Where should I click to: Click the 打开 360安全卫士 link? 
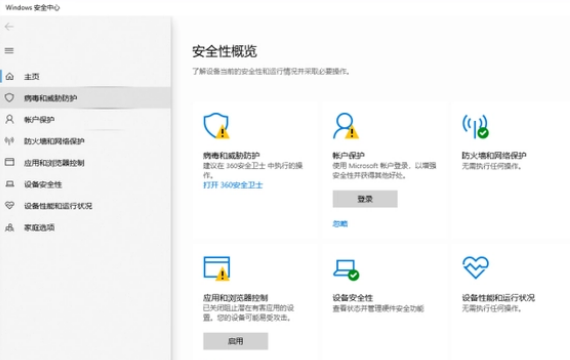233,185
